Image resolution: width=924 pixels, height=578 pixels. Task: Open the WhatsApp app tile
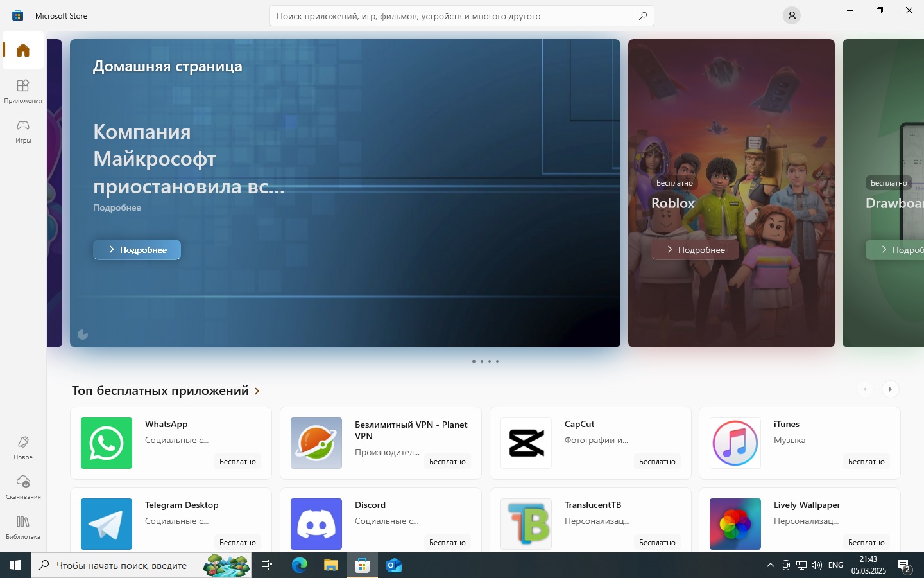[171, 443]
